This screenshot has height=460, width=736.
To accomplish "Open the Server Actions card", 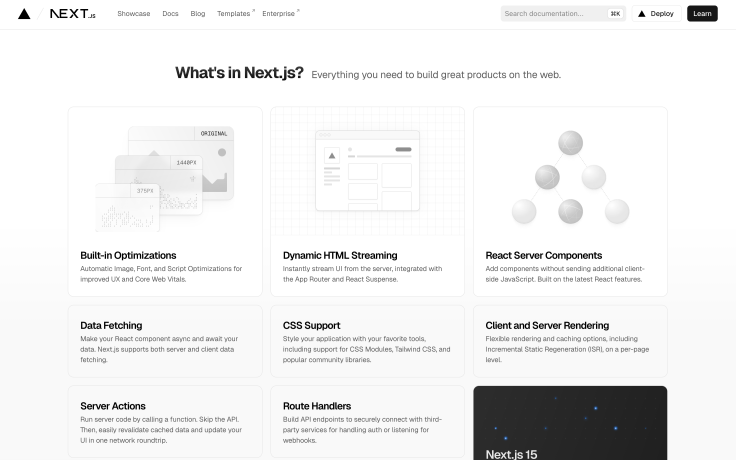I will click(167, 420).
